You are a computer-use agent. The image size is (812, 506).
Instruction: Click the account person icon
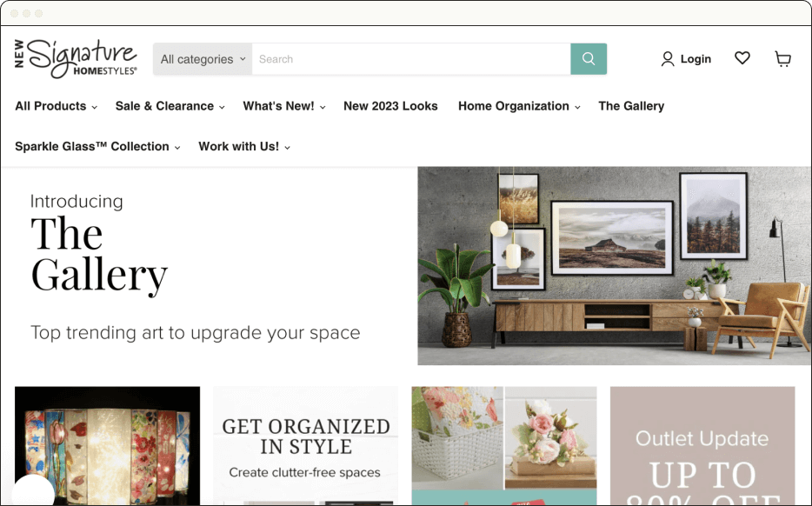click(x=668, y=59)
